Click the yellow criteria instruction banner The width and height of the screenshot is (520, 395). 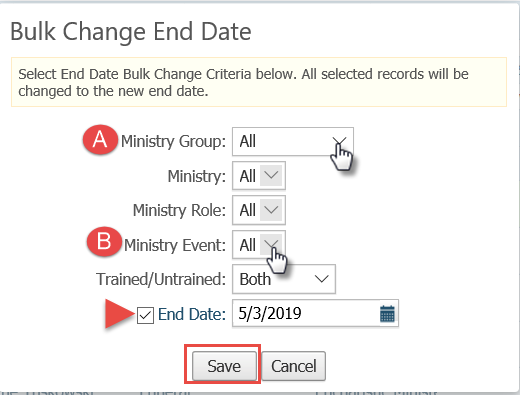259,82
